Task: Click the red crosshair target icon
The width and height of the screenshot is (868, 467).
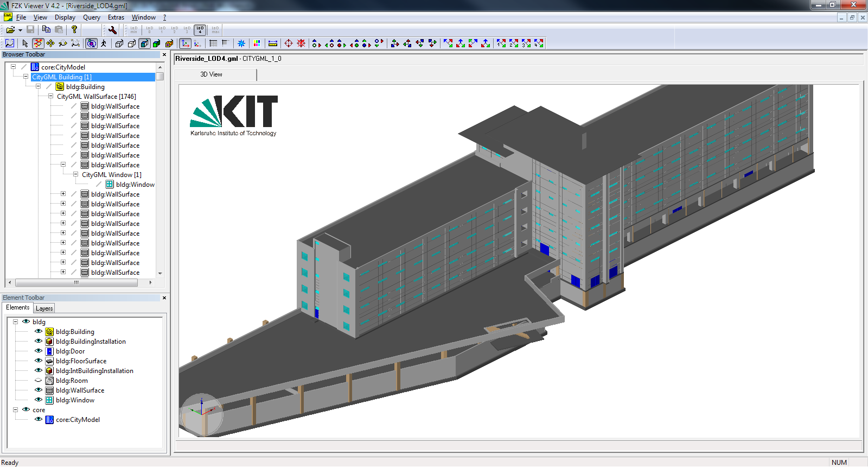Action: tap(289, 43)
